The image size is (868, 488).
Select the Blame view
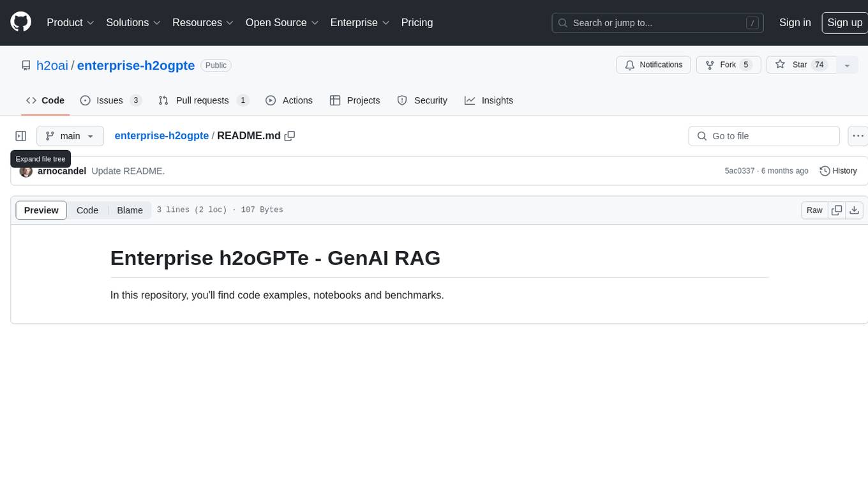pyautogui.click(x=130, y=210)
